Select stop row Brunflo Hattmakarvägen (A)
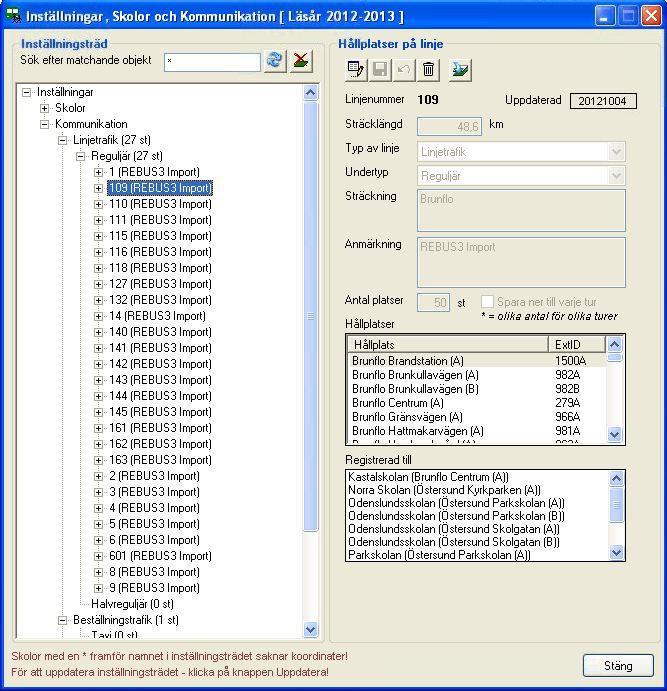The height and width of the screenshot is (691, 667). click(477, 431)
